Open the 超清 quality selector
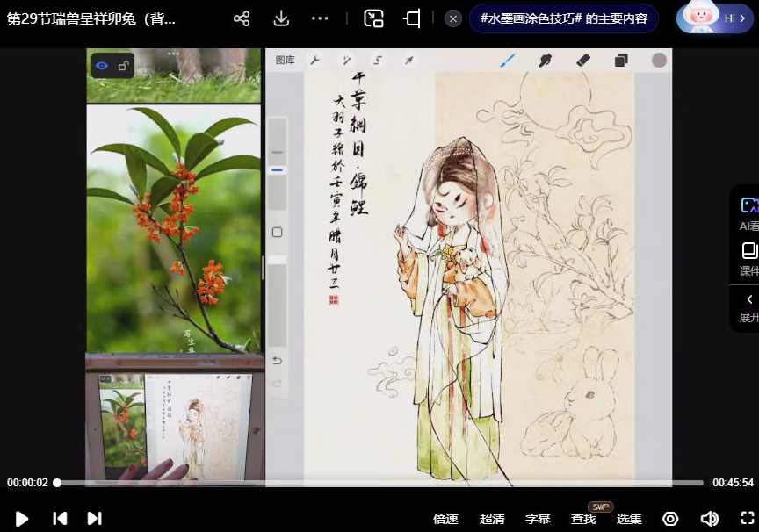This screenshot has width=759, height=532. click(x=493, y=518)
